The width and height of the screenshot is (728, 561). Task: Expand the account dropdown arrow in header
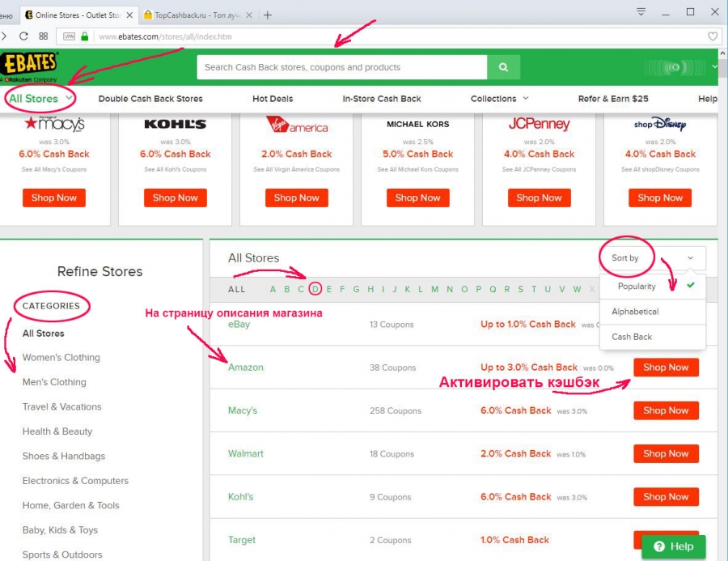coord(714,66)
